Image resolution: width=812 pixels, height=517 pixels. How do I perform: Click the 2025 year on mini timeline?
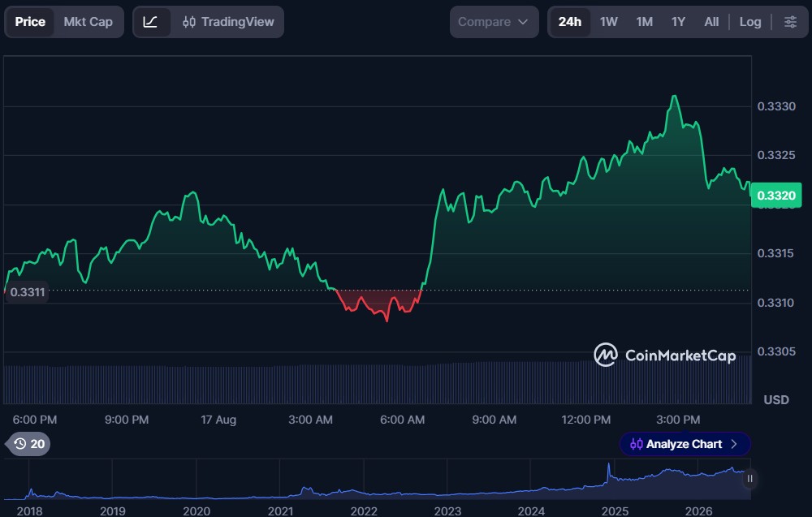click(x=615, y=511)
